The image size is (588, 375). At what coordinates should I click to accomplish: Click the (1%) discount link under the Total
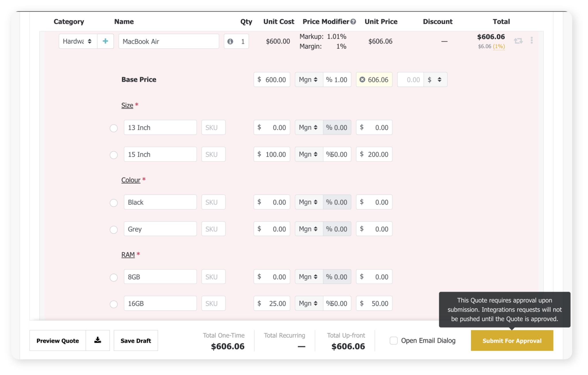coord(499,46)
